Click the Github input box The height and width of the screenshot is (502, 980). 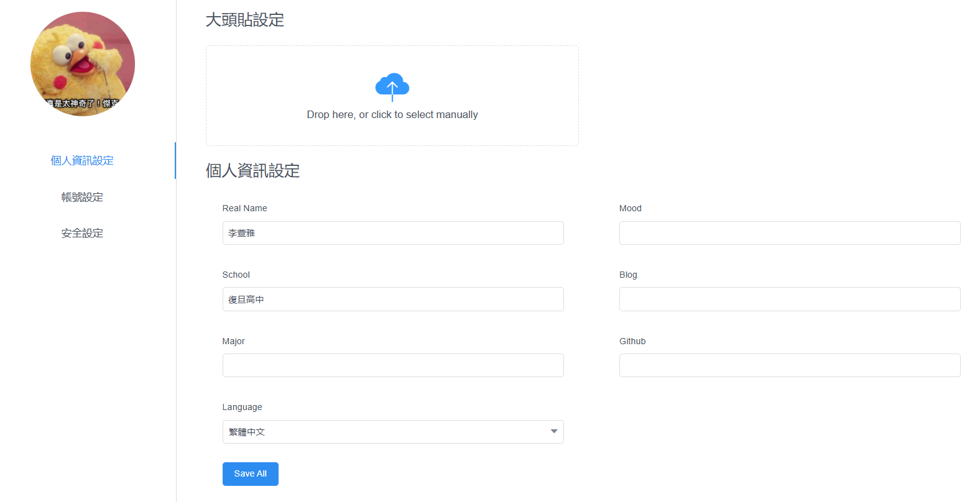click(789, 365)
